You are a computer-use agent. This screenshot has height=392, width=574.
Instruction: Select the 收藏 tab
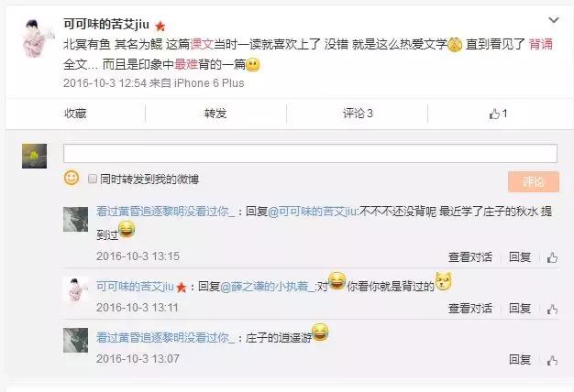(75, 114)
